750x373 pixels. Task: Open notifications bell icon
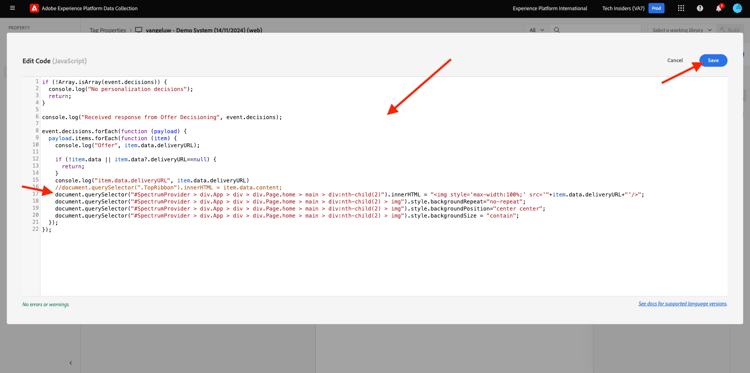pyautogui.click(x=718, y=8)
